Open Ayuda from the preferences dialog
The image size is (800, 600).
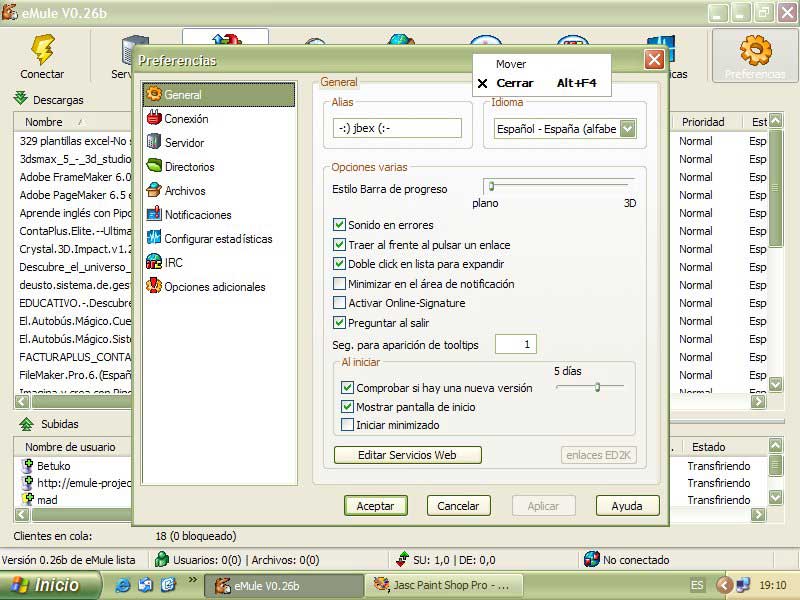coord(627,506)
